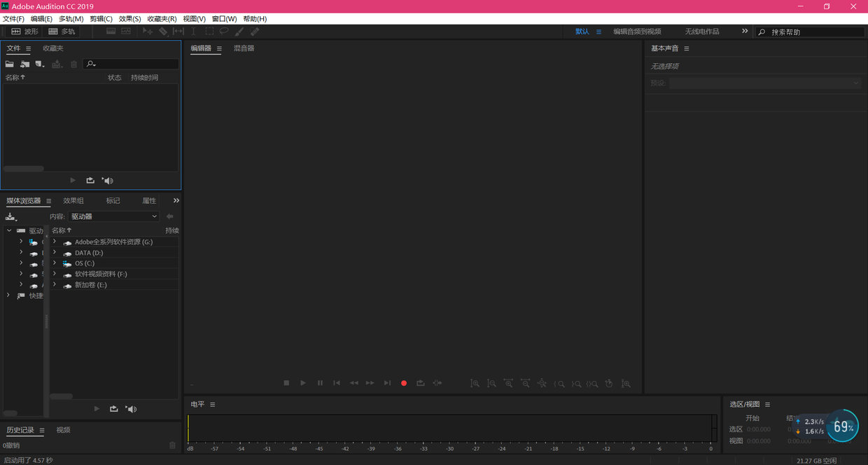The width and height of the screenshot is (868, 465).
Task: Toggle Loop Playback in editor transport
Action: [421, 383]
